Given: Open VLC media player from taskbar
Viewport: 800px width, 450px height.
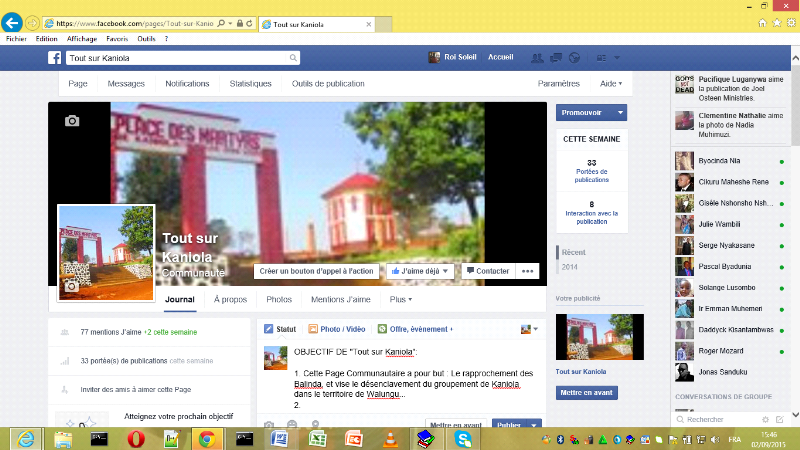Looking at the screenshot, I should pyautogui.click(x=390, y=439).
